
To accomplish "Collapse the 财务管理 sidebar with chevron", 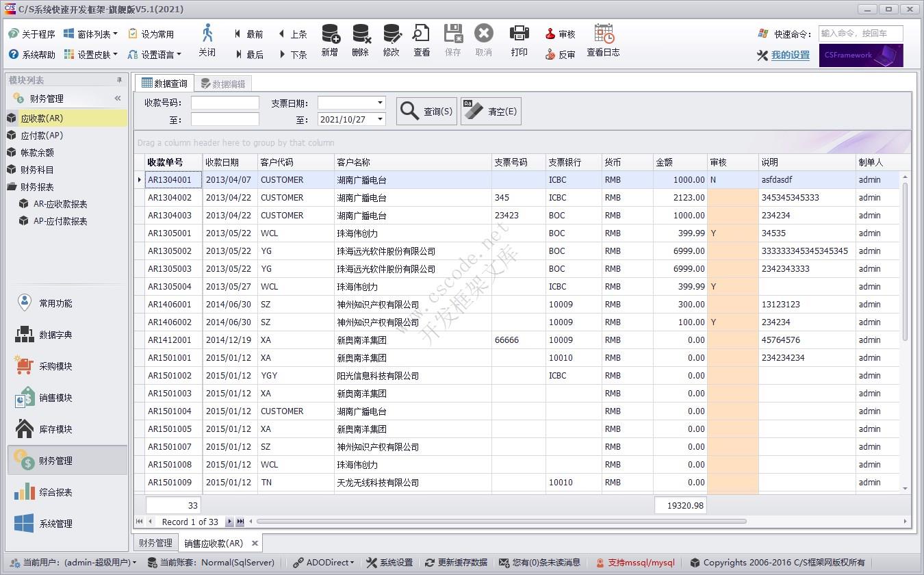I will pos(116,97).
